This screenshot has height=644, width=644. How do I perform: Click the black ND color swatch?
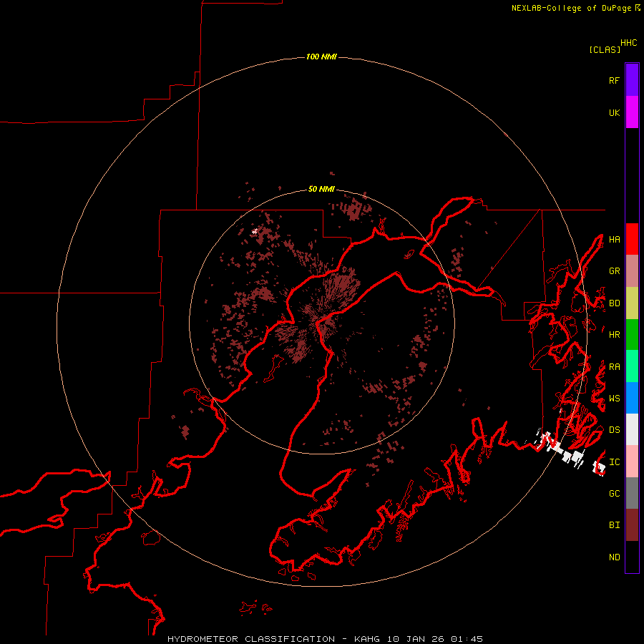click(x=632, y=557)
